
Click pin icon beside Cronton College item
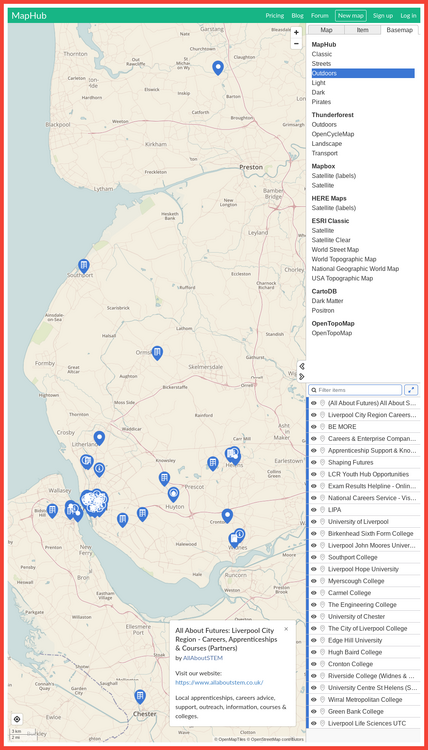pos(322,664)
